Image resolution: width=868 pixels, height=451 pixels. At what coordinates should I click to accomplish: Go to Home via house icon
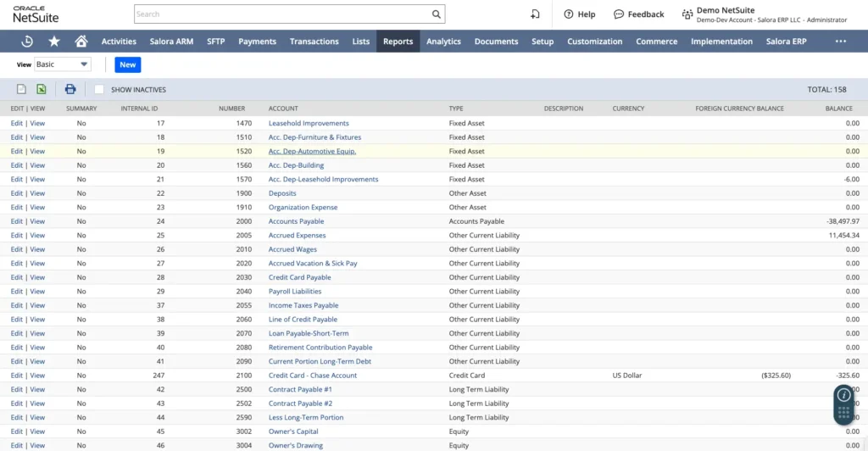pos(81,42)
